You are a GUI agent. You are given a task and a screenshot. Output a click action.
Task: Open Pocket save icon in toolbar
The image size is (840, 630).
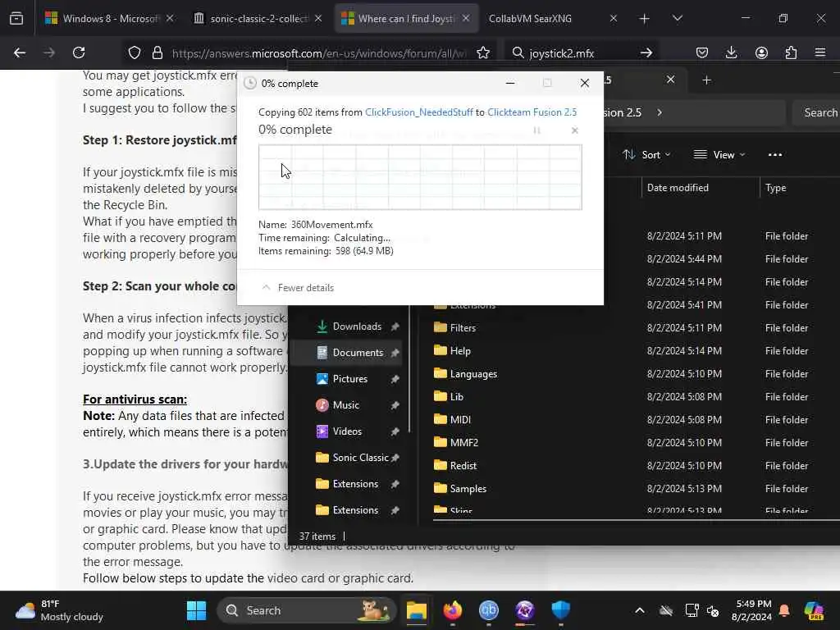(x=702, y=52)
